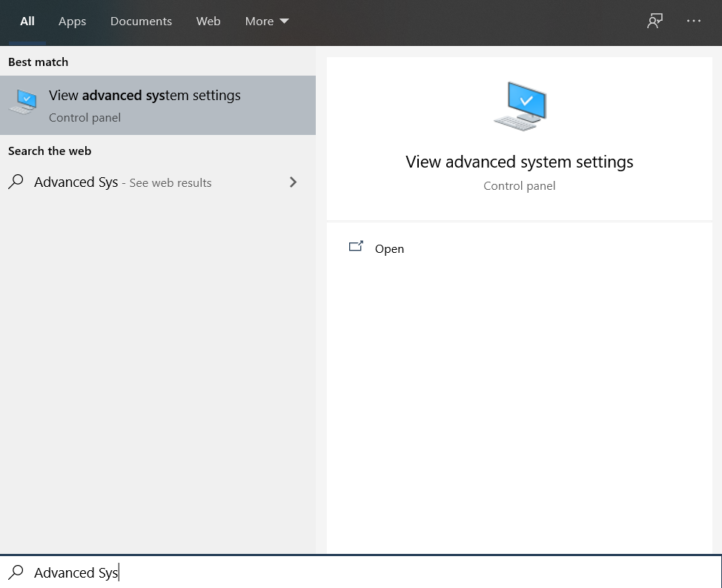Select the Documents filter tab
This screenshot has height=588, width=722.
tap(141, 22)
